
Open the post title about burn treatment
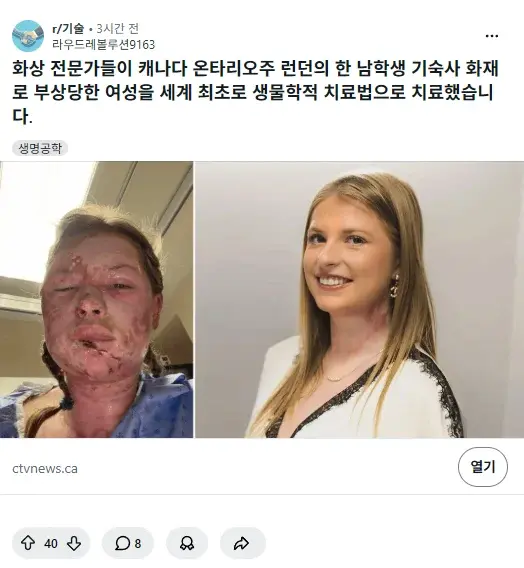255,92
